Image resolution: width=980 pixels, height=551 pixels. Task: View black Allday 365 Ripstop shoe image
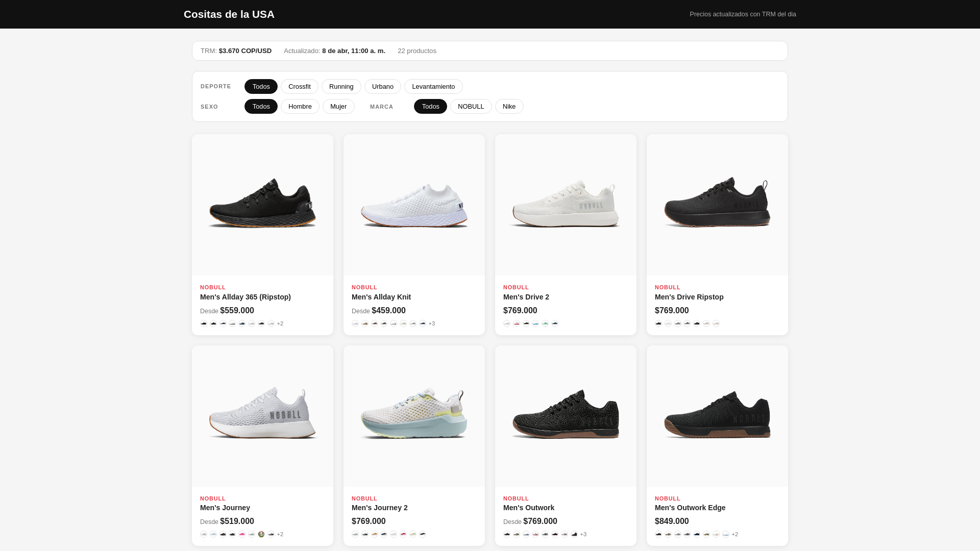tap(262, 205)
